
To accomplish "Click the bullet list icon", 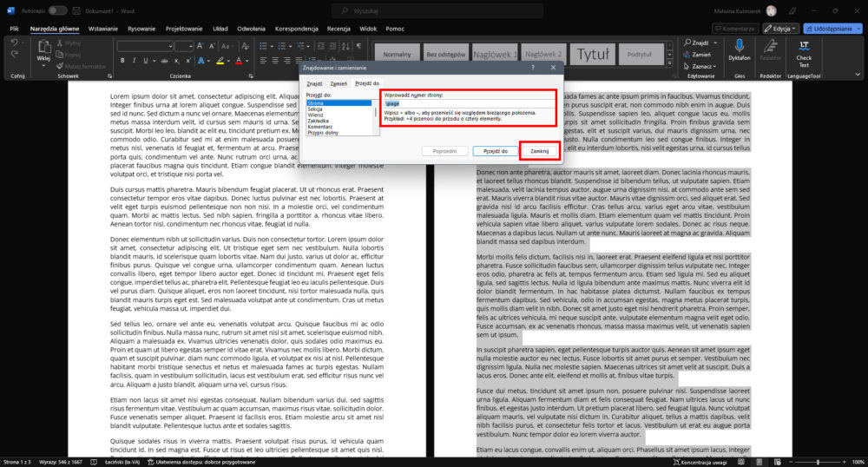I will coord(263,46).
